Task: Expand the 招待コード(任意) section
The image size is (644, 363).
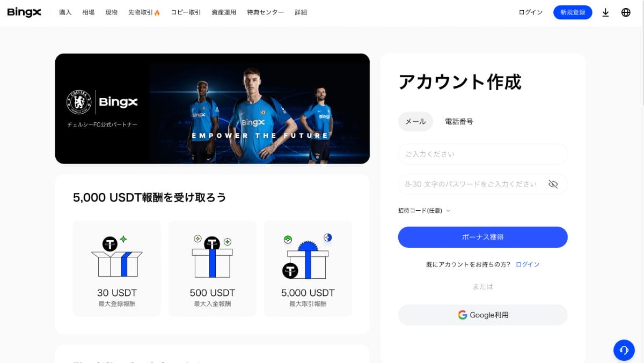Action: (424, 211)
